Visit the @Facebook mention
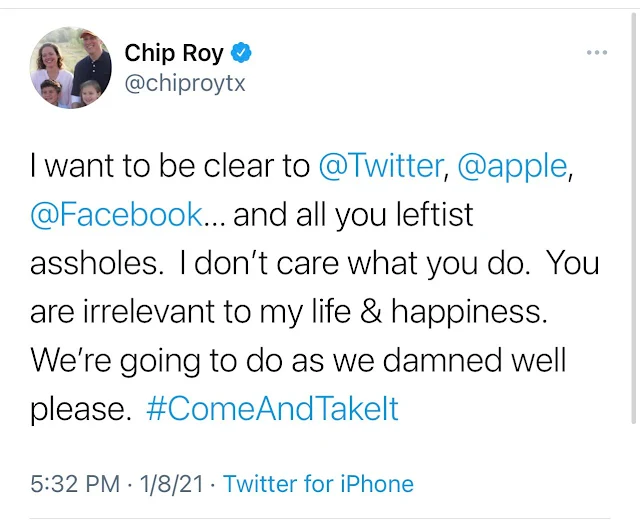This screenshot has width=640, height=524. click(115, 215)
